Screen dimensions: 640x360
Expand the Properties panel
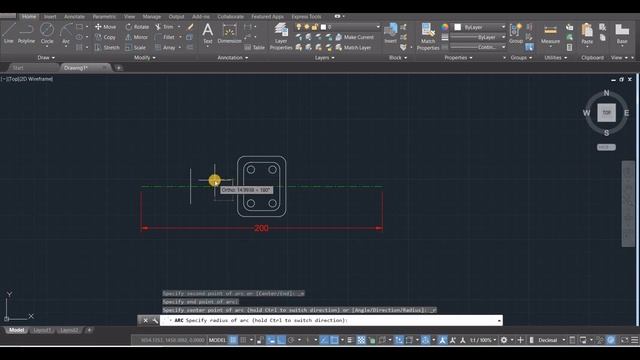coord(458,58)
